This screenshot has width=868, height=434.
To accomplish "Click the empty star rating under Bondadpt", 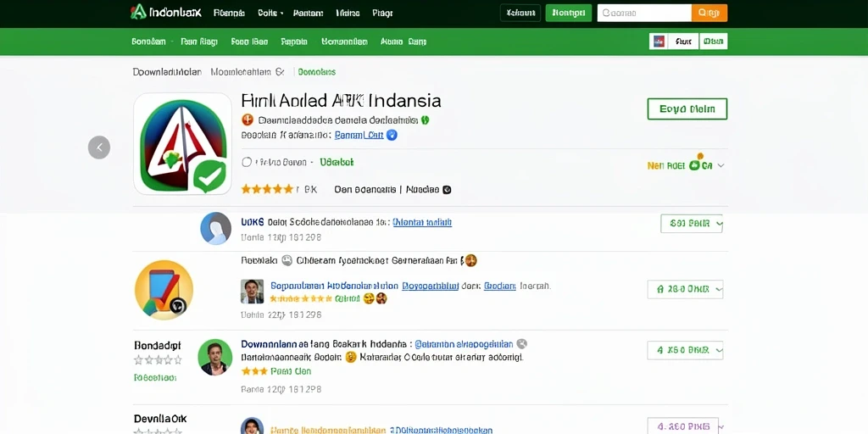I will pyautogui.click(x=158, y=359).
